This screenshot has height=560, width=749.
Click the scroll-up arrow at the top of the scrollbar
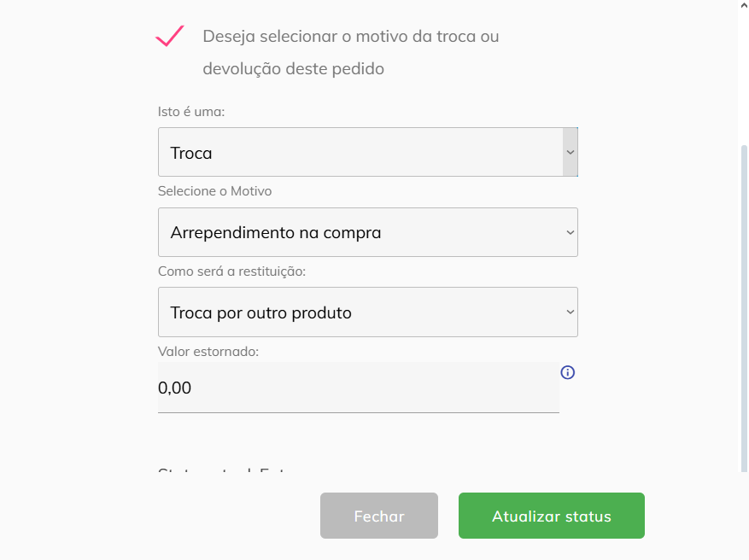point(744,6)
